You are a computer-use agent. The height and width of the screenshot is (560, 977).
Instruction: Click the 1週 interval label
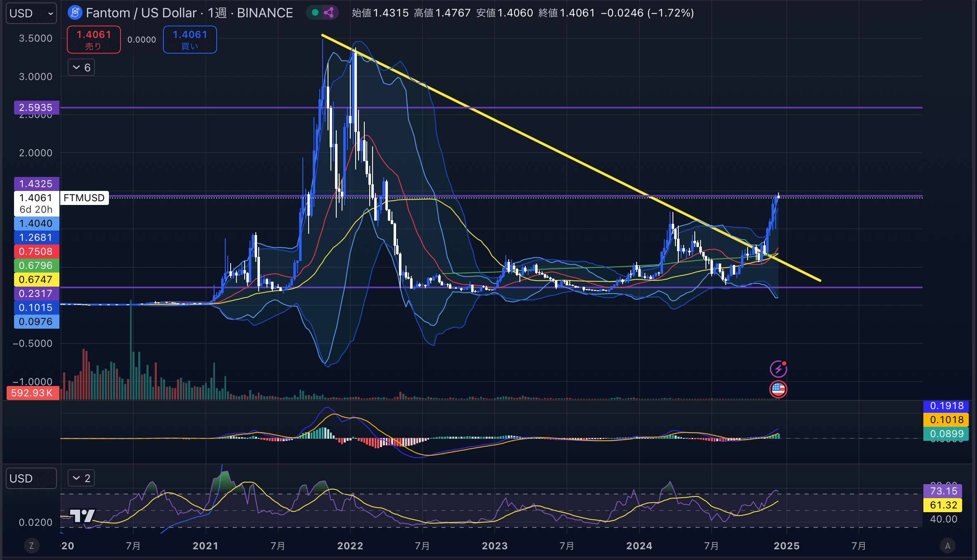click(x=217, y=13)
